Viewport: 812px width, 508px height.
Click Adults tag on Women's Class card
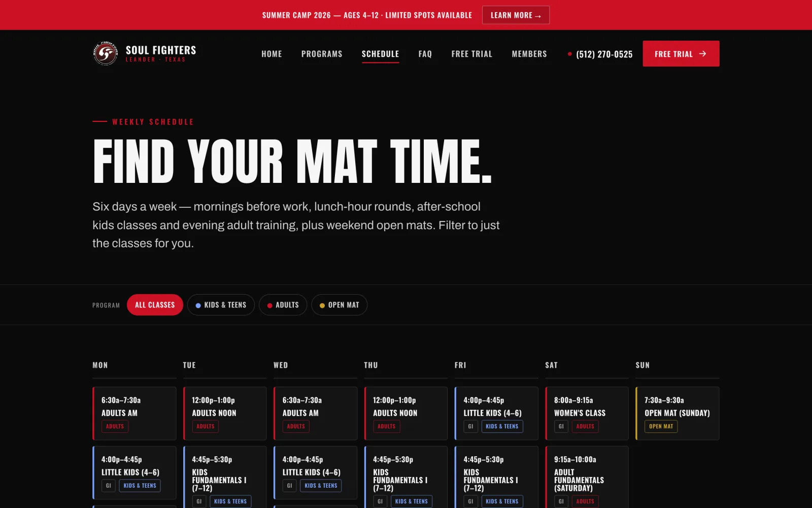coord(585,426)
